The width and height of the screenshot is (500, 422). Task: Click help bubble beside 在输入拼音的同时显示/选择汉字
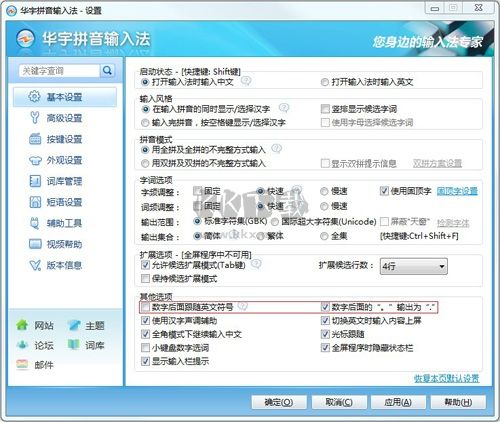284,108
